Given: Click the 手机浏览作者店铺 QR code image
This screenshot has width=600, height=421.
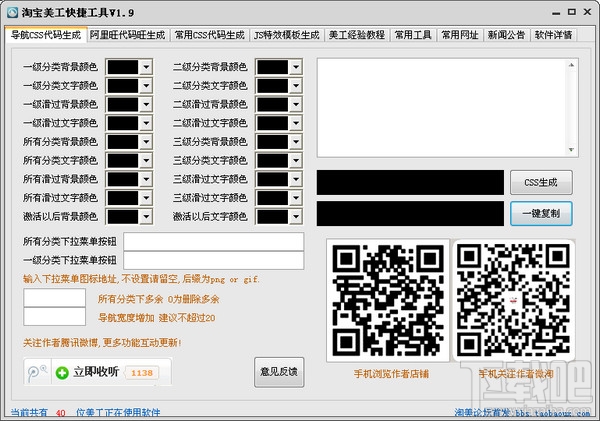Looking at the screenshot, I should (x=388, y=300).
